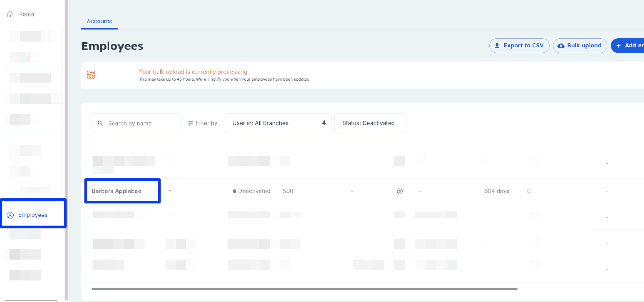
Task: Open the Status: Deactivated dropdown
Action: (370, 123)
